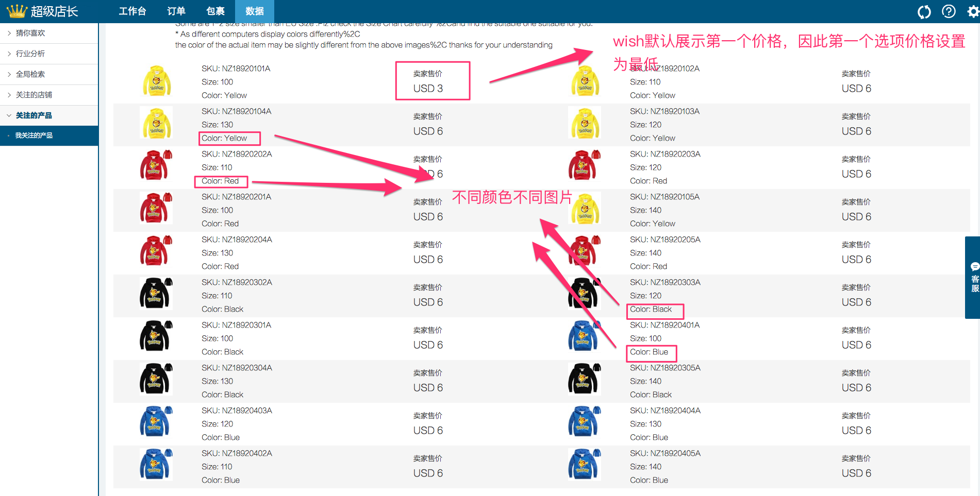Click SKU: NZ18920304A text
The height and width of the screenshot is (496, 980).
point(237,368)
